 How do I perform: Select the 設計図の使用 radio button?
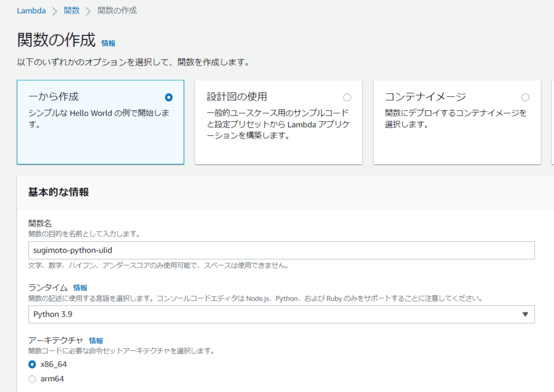[347, 97]
